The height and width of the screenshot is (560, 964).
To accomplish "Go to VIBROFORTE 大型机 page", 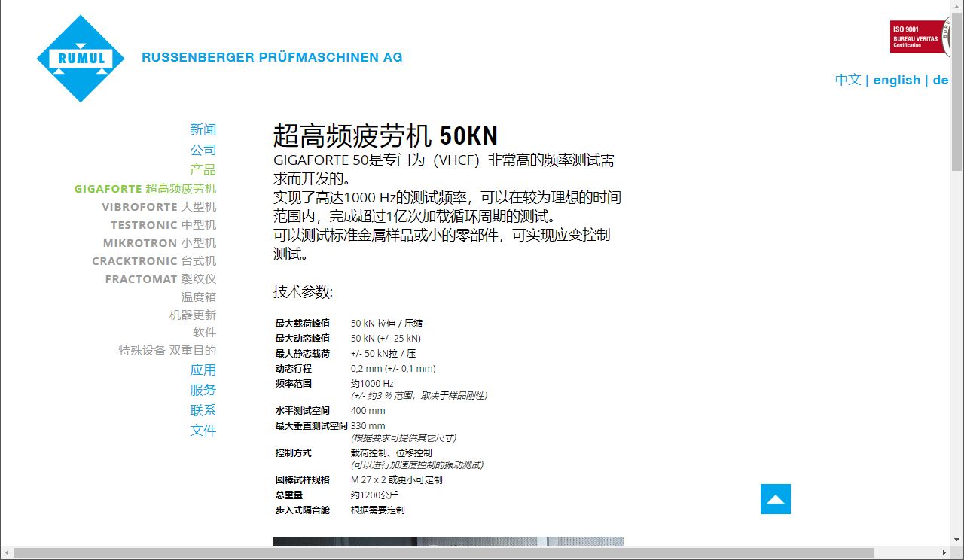I will click(159, 207).
